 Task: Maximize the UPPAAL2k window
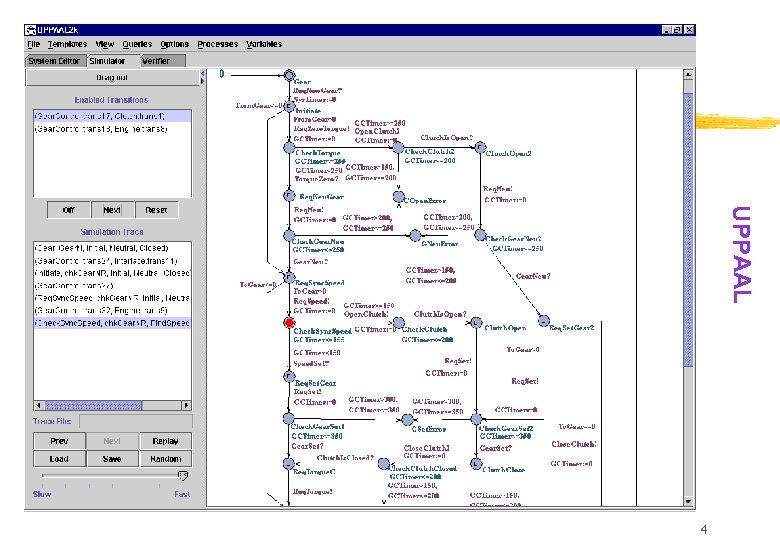coord(677,30)
